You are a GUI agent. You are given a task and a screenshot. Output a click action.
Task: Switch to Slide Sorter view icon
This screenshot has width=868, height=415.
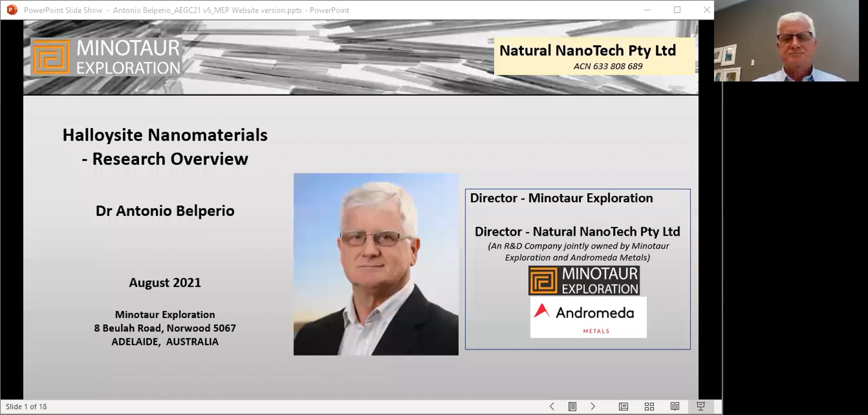[649, 406]
